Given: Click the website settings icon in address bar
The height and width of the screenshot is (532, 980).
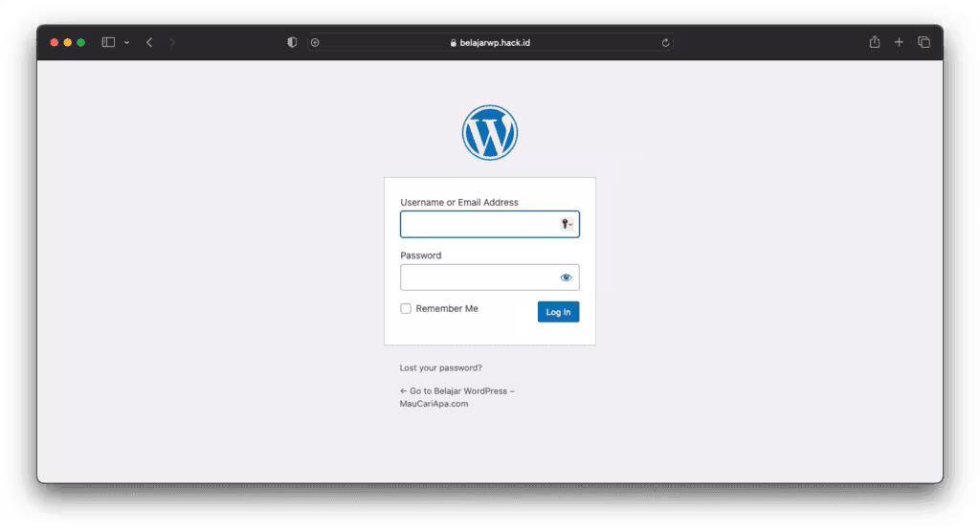Looking at the screenshot, I should tap(315, 42).
